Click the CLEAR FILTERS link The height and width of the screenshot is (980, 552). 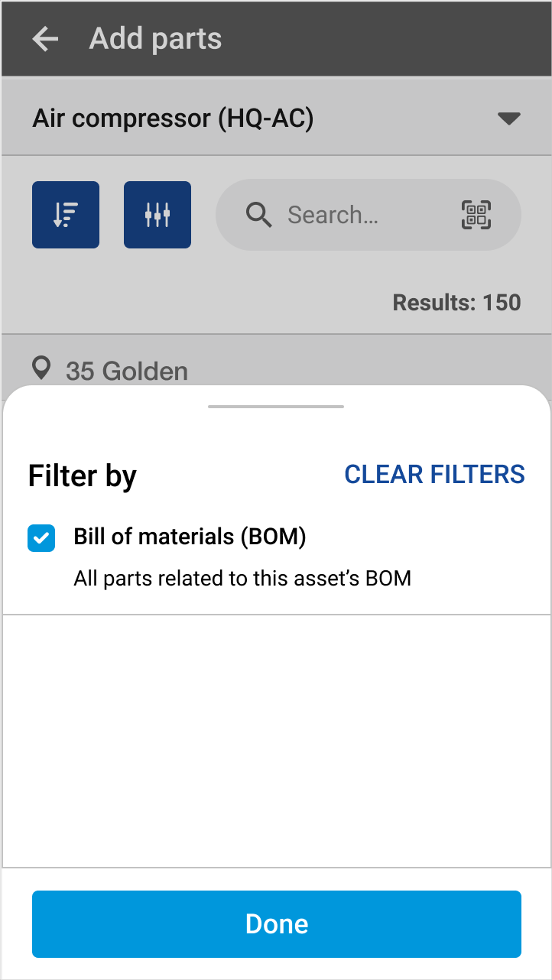434,474
